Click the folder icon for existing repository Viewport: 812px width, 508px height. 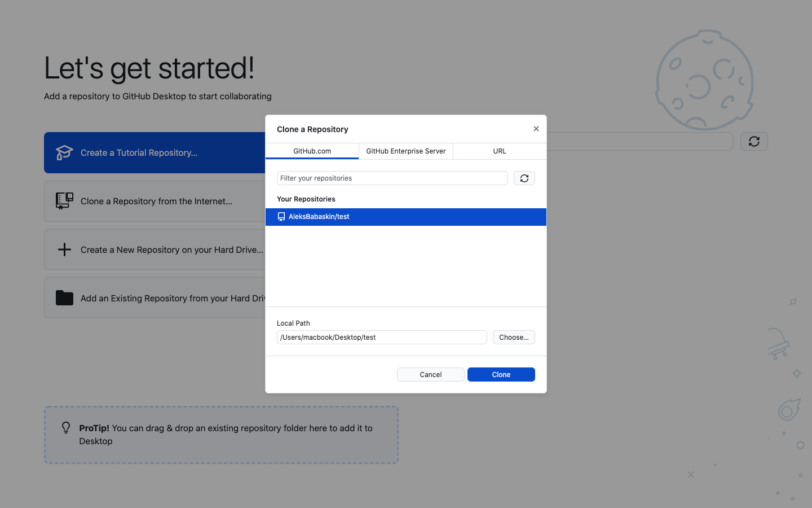[64, 298]
